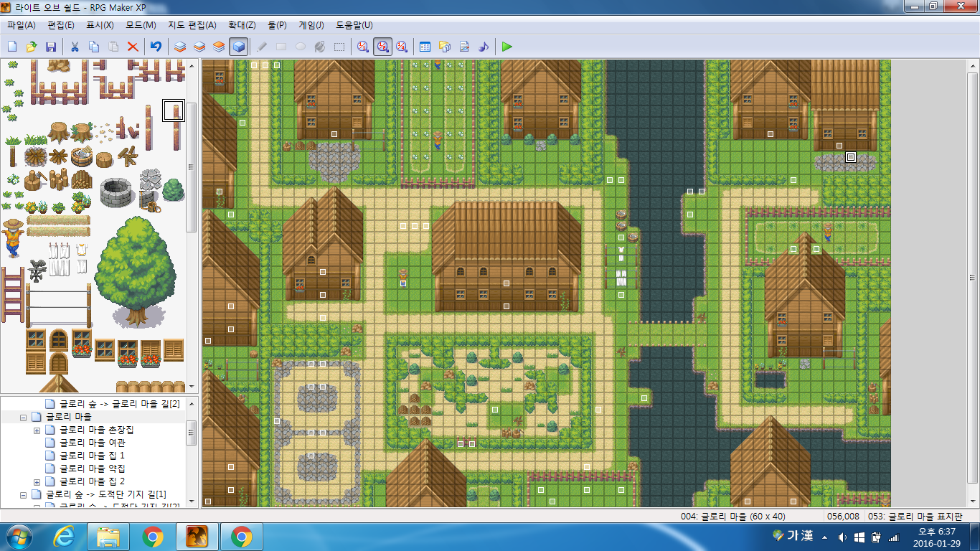Open the 툴(P) menu
980x551 pixels.
click(x=277, y=25)
